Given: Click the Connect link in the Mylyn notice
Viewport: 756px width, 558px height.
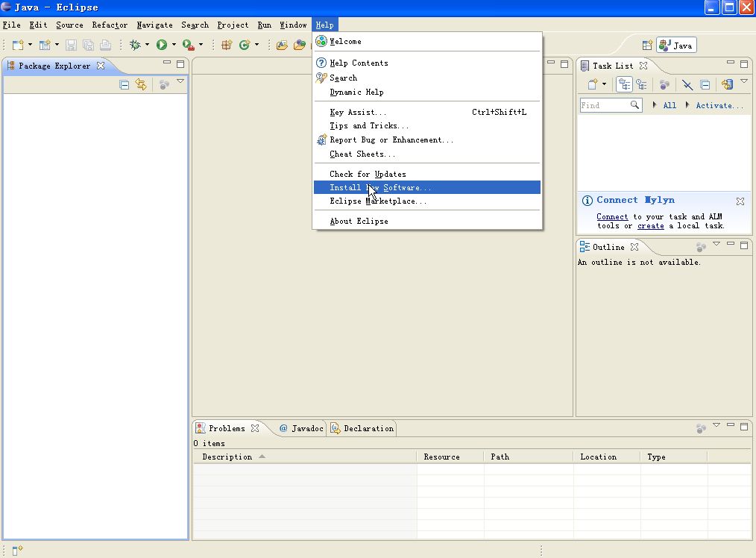Looking at the screenshot, I should (x=612, y=216).
